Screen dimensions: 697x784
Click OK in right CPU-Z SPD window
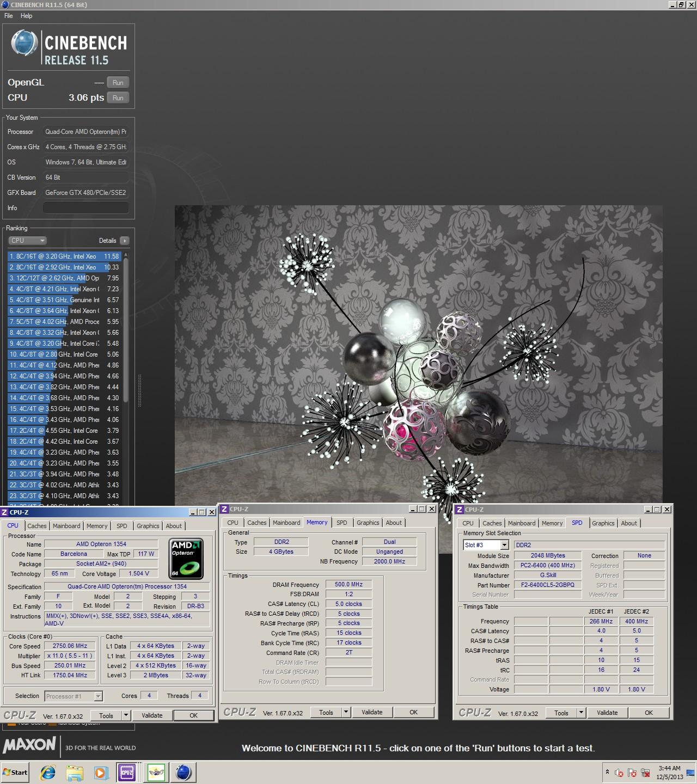click(x=649, y=713)
